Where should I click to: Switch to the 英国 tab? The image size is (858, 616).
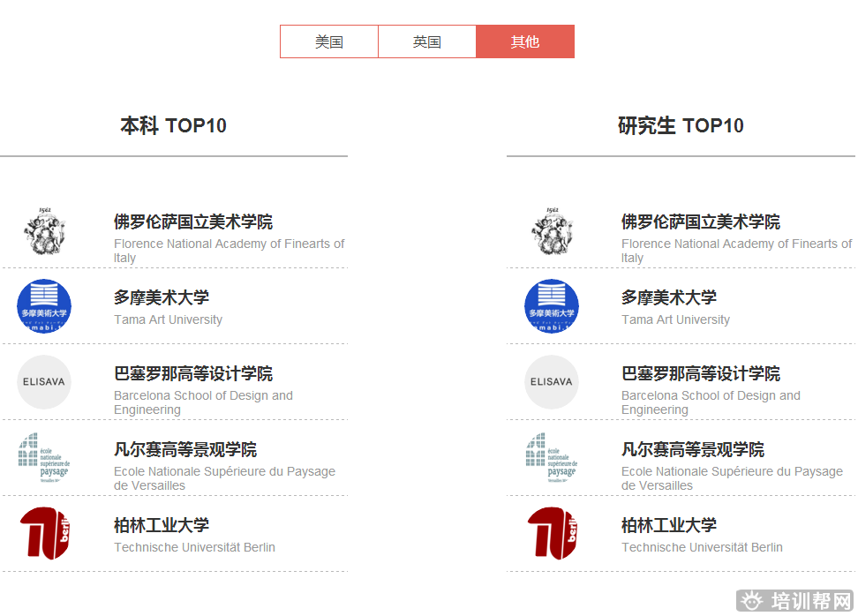[427, 41]
